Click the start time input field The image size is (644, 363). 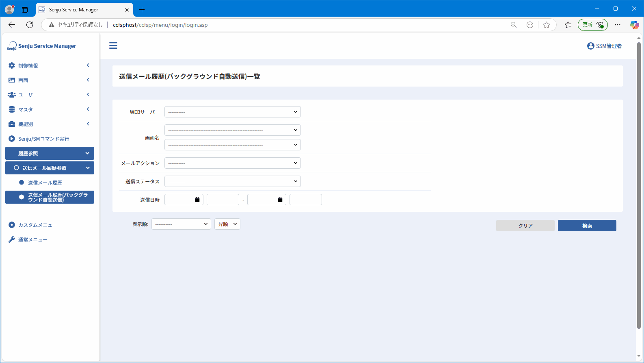[223, 200]
